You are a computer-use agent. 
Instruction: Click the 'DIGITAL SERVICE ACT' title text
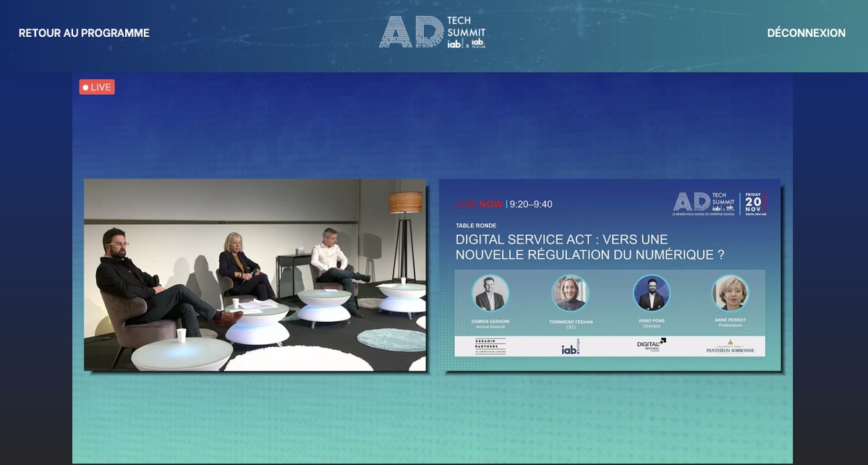pyautogui.click(x=590, y=247)
